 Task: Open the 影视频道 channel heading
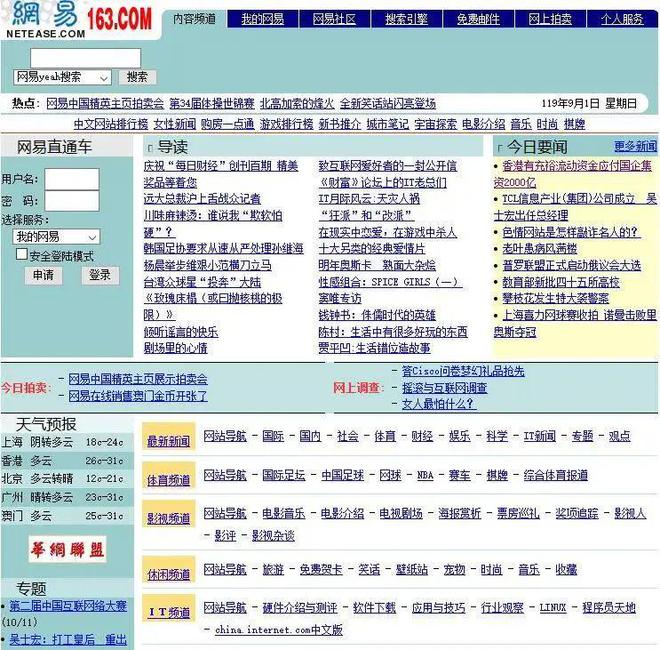[x=168, y=519]
